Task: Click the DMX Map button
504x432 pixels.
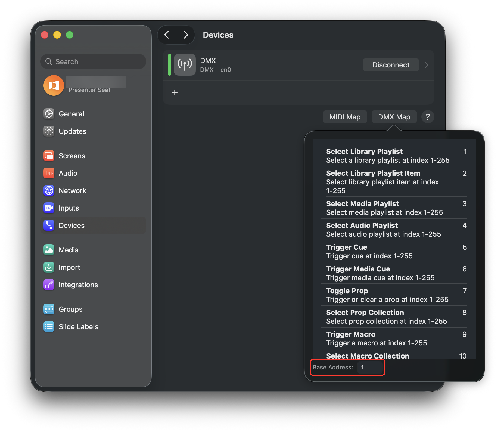Action: pos(394,117)
